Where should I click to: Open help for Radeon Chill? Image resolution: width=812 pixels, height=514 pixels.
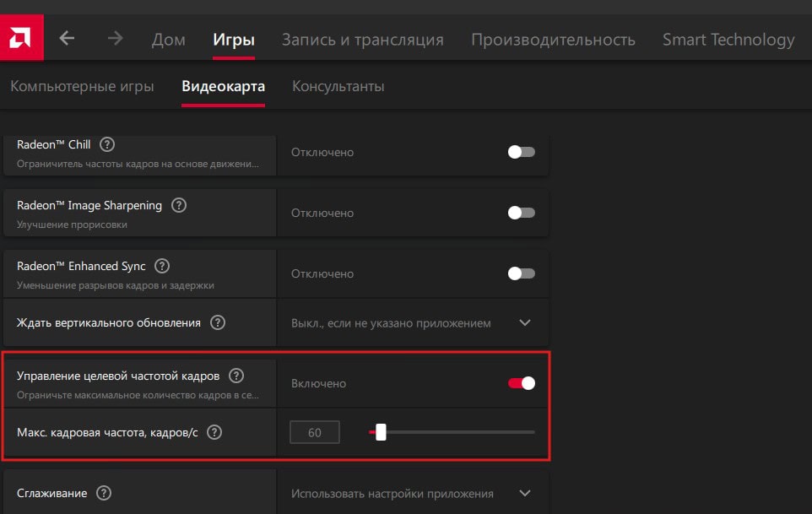tap(107, 144)
